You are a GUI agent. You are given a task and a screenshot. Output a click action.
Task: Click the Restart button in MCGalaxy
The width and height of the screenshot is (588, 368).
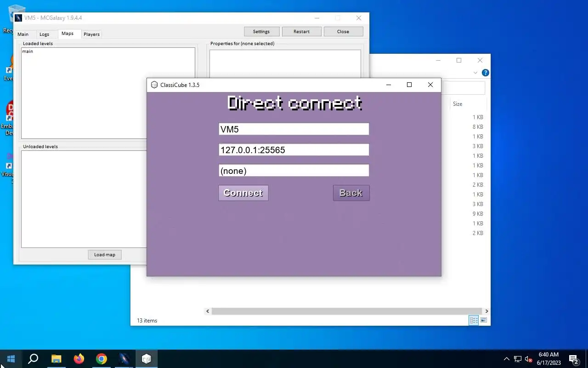[x=301, y=31]
